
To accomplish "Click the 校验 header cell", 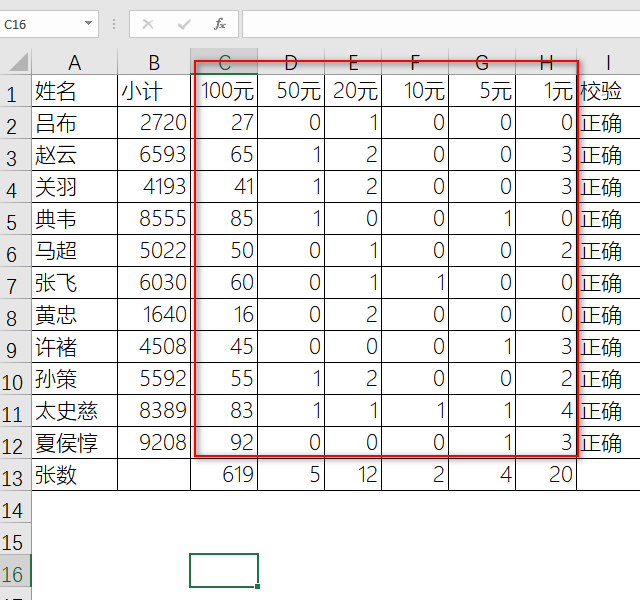I will (608, 91).
